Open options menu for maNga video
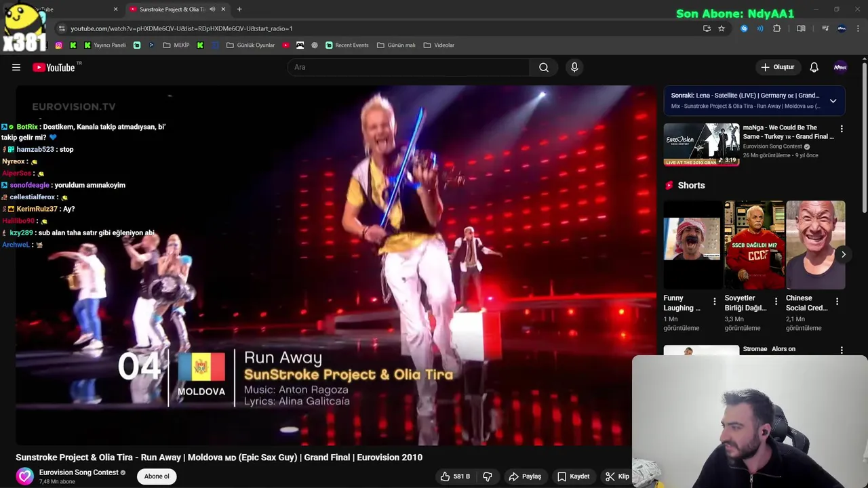 pyautogui.click(x=842, y=129)
